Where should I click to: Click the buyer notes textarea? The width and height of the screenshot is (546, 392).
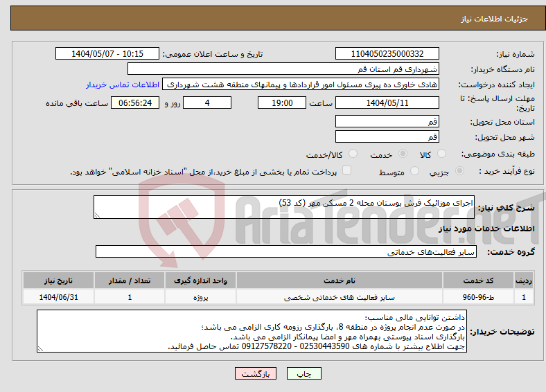(252, 332)
